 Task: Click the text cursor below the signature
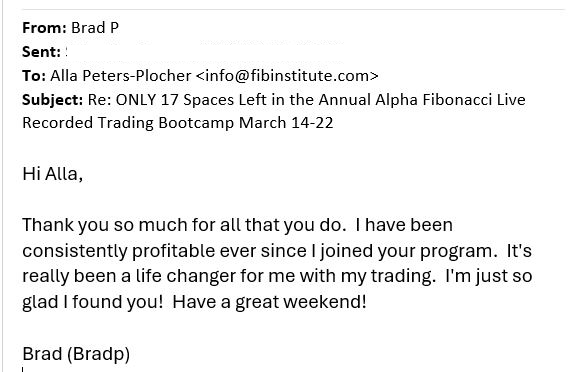22,369
